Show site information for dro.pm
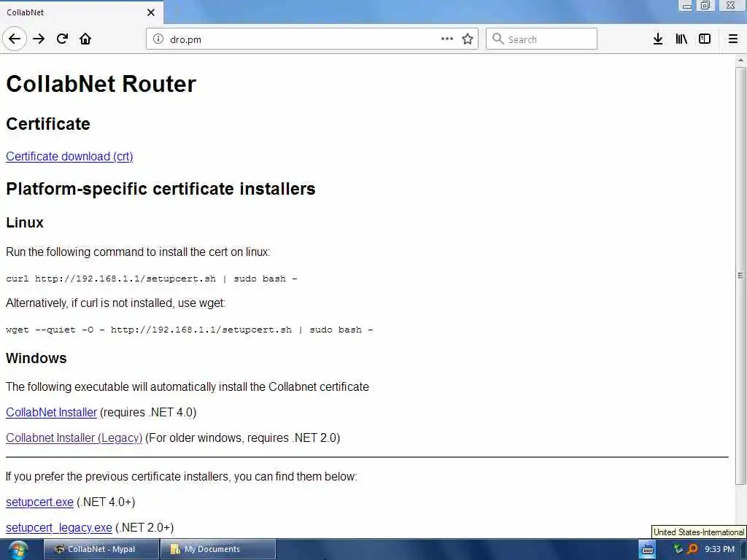The image size is (747, 560). click(x=158, y=39)
